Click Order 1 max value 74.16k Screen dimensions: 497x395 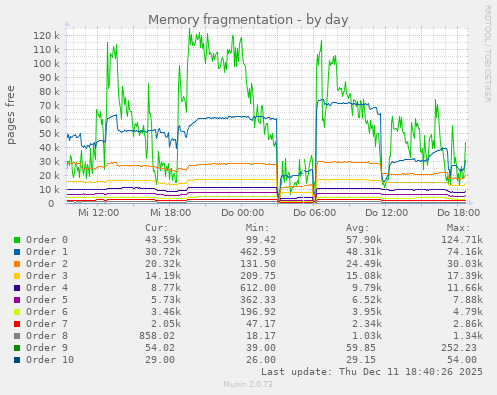tap(465, 252)
